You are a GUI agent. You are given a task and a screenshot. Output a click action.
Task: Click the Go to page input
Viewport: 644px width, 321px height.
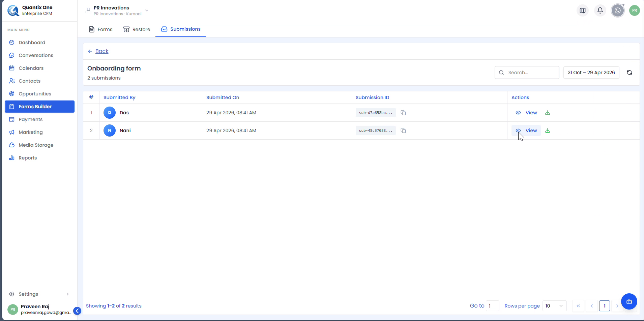493,306
